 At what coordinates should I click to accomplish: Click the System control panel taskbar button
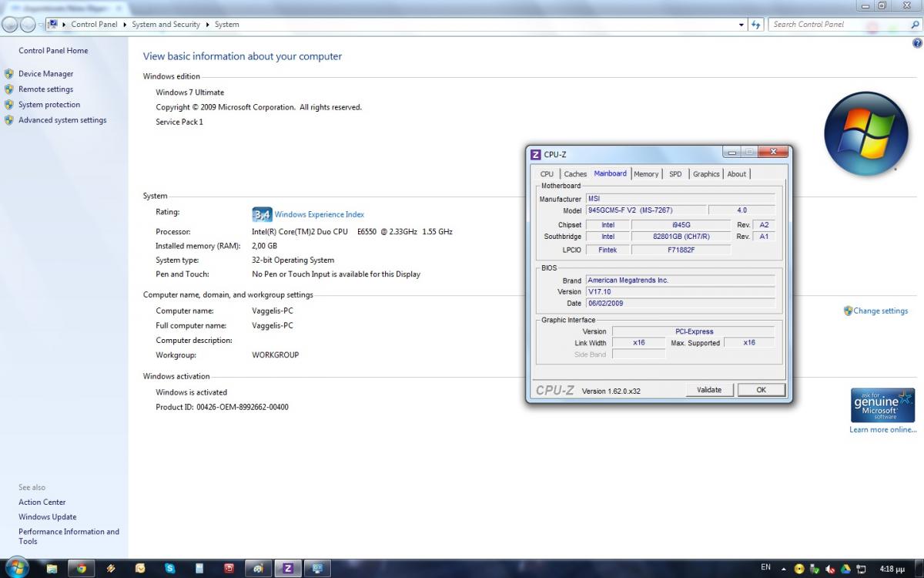point(316,569)
